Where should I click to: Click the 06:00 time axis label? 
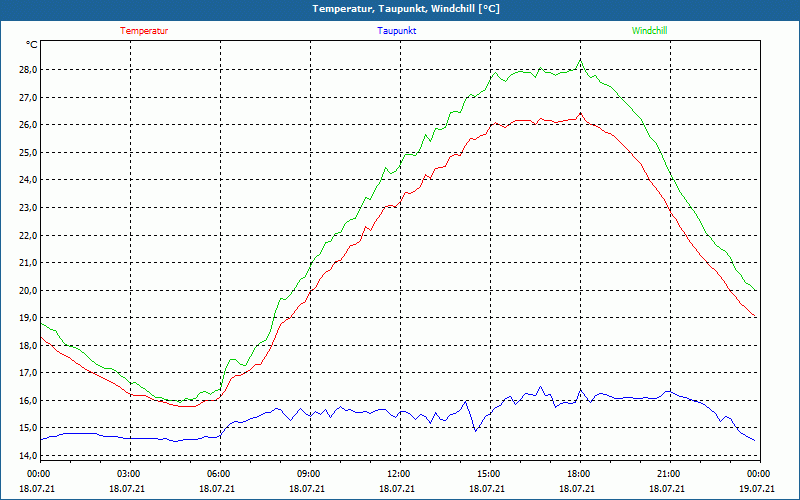click(x=218, y=474)
